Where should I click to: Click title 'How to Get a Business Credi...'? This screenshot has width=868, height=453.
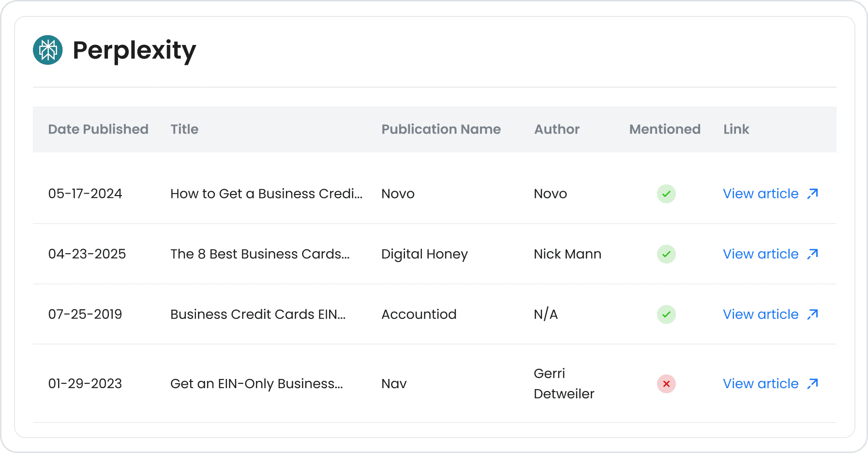pyautogui.click(x=267, y=194)
